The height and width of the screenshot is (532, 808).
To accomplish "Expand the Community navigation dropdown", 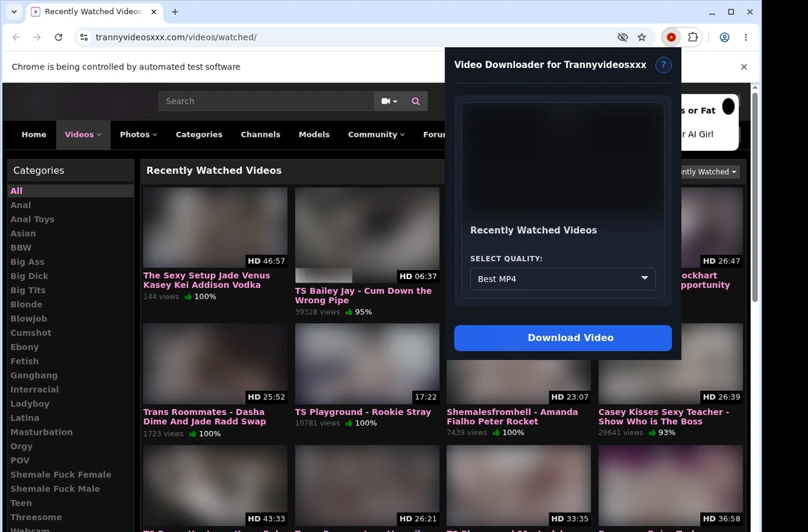I will point(376,135).
